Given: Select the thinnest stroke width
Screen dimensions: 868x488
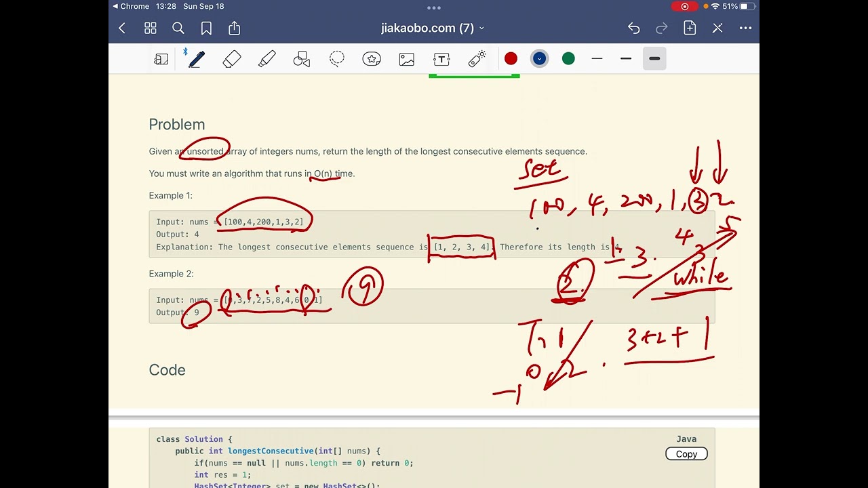Looking at the screenshot, I should coord(597,59).
